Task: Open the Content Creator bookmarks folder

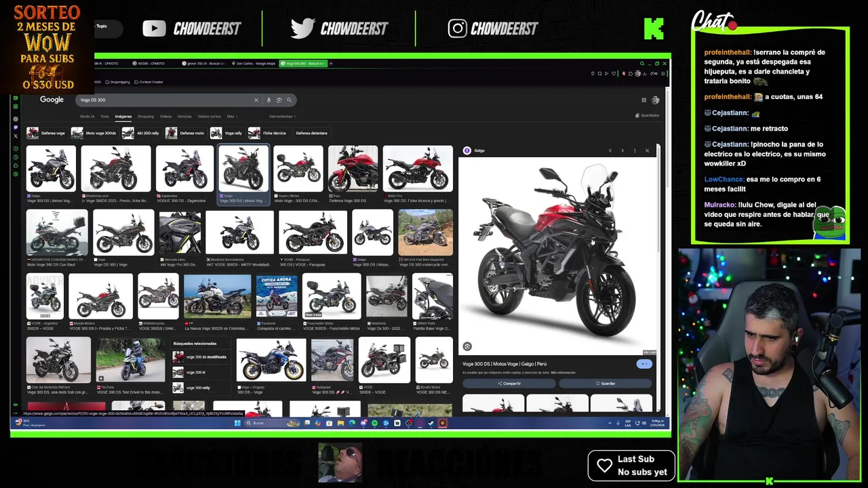Action: [x=149, y=82]
